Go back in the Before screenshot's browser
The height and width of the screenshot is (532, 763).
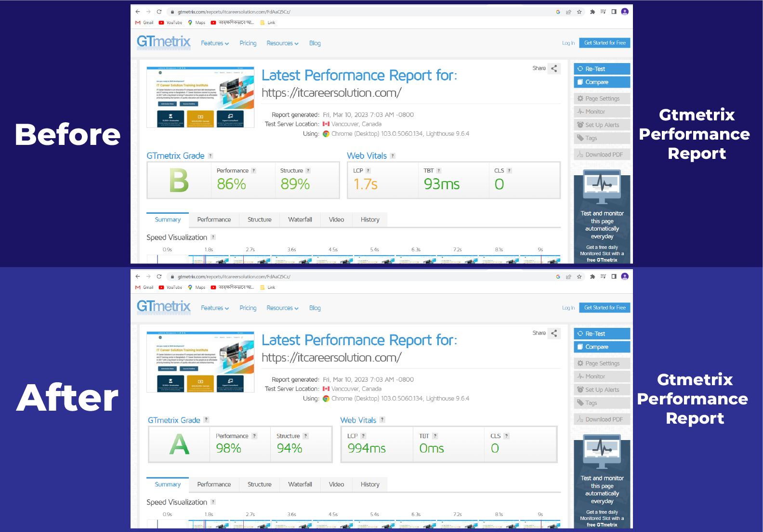click(x=138, y=12)
